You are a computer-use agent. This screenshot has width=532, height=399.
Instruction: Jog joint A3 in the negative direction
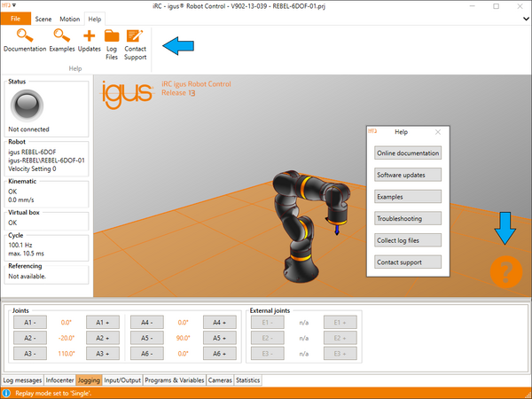click(x=29, y=353)
